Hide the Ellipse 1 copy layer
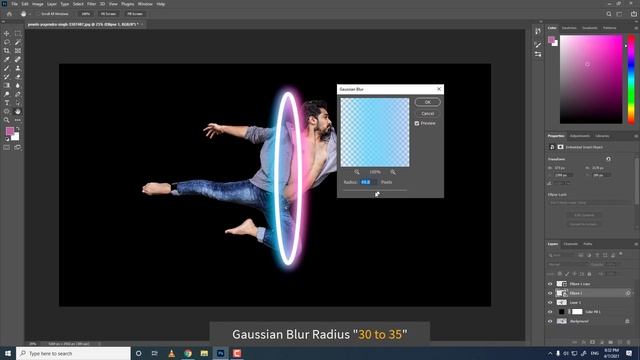This screenshot has height=360, width=640. 550,284
